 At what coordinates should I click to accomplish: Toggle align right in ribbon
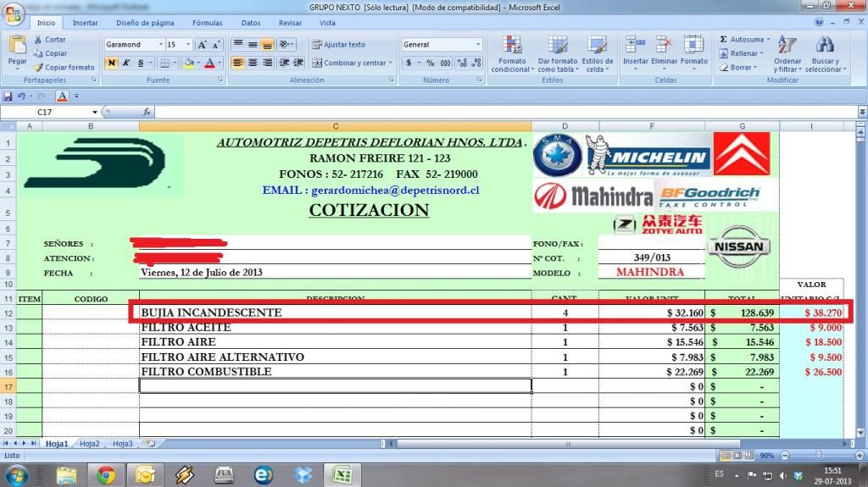(x=267, y=63)
